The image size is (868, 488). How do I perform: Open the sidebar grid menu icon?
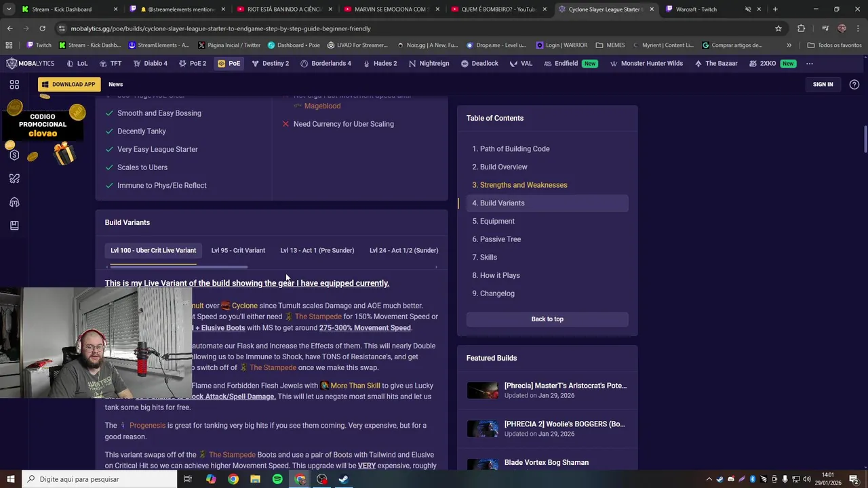point(14,85)
